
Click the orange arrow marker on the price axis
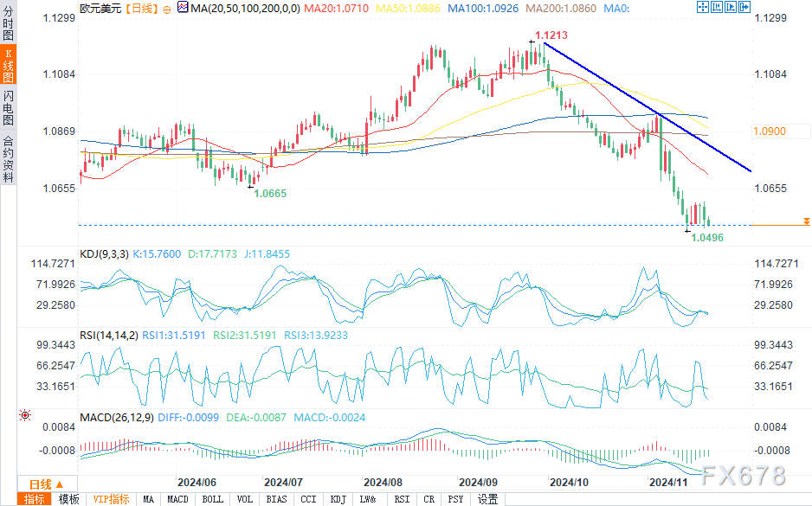(806, 221)
